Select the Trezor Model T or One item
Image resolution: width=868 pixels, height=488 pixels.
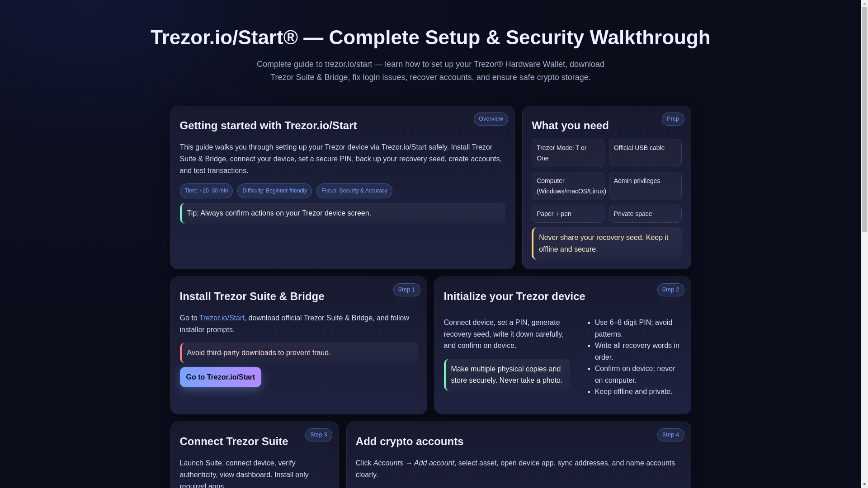point(568,153)
